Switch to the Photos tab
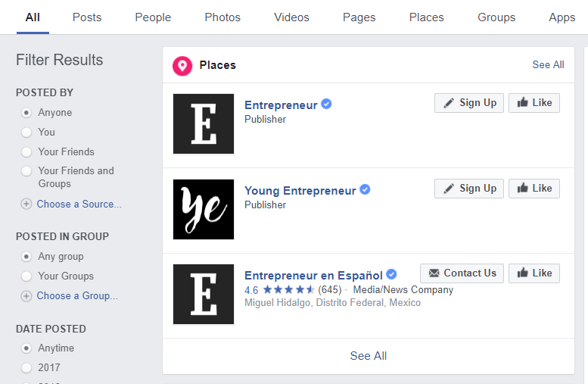This screenshot has height=384, width=588. tap(222, 17)
